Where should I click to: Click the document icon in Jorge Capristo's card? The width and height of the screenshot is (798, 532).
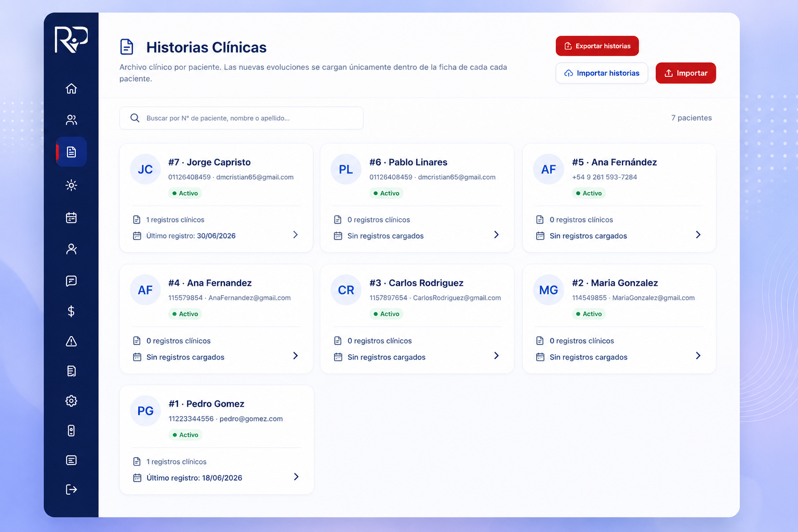coord(137,220)
